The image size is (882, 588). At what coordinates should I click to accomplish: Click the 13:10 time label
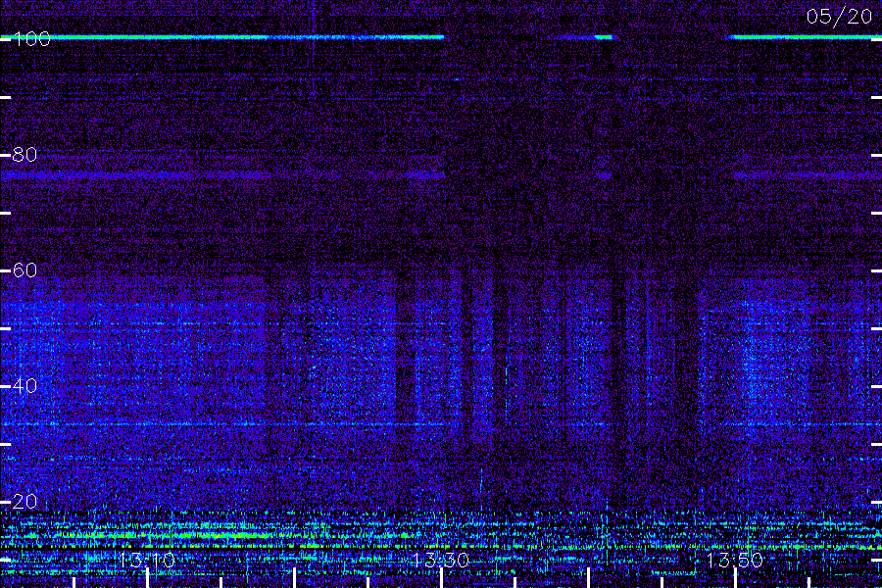tap(147, 561)
